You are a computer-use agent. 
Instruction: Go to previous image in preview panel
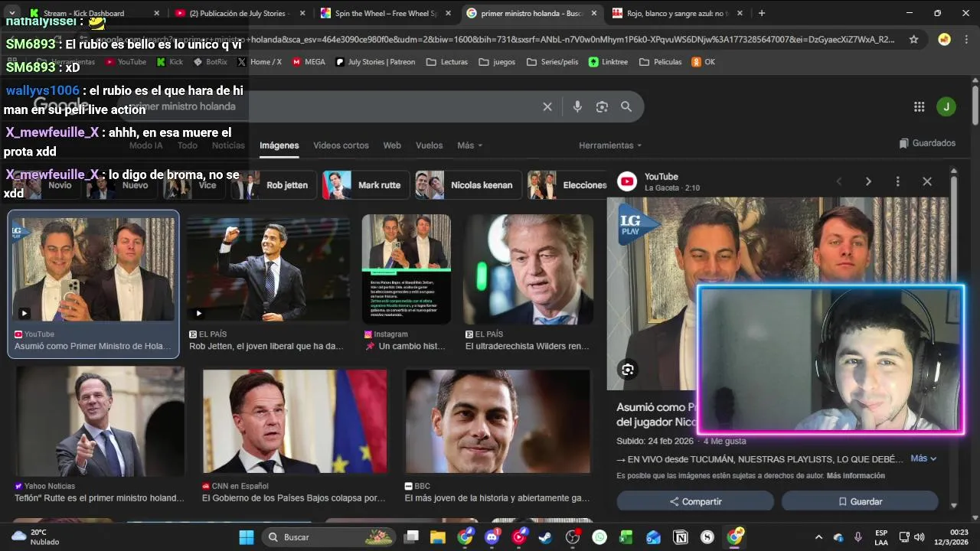pos(839,181)
